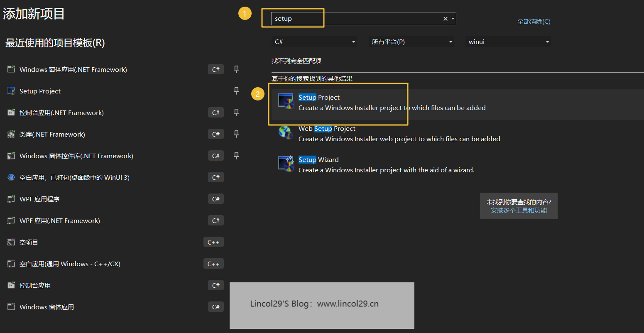
Task: Select the 空白应用(通用 Windows - C++/CX) icon
Action: point(11,263)
